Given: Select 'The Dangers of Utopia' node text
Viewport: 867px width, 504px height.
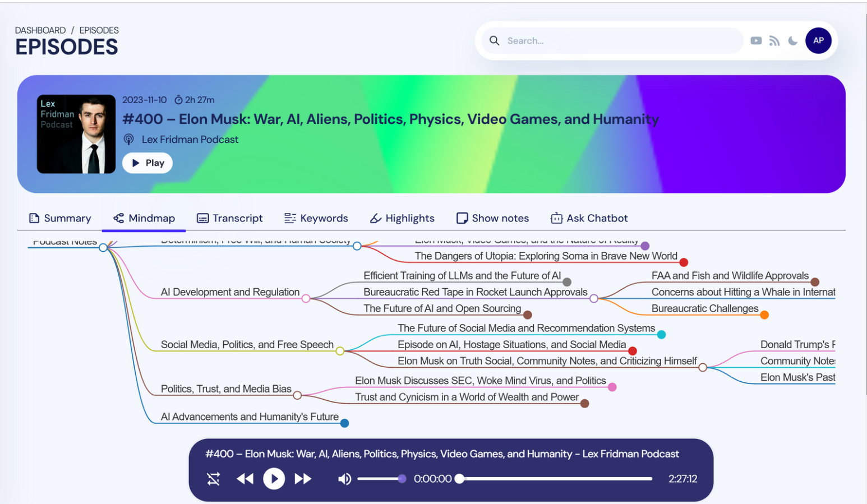Looking at the screenshot, I should pyautogui.click(x=546, y=256).
